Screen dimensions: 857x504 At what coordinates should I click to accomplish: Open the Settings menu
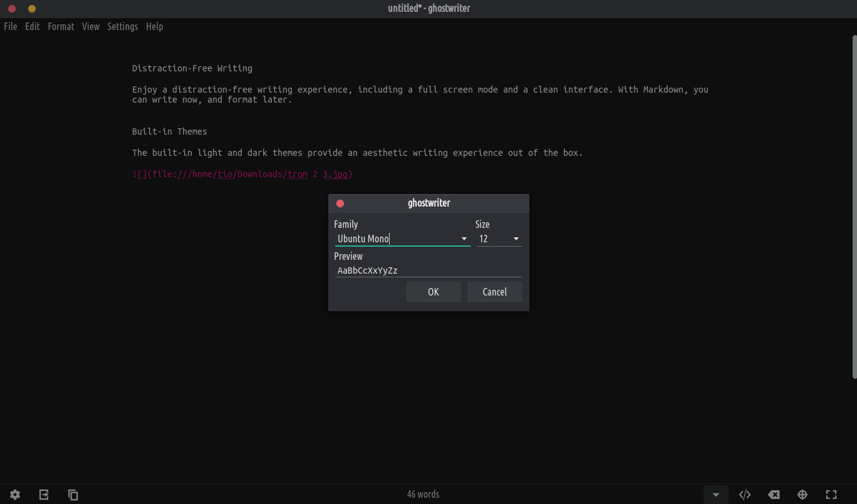point(123,26)
